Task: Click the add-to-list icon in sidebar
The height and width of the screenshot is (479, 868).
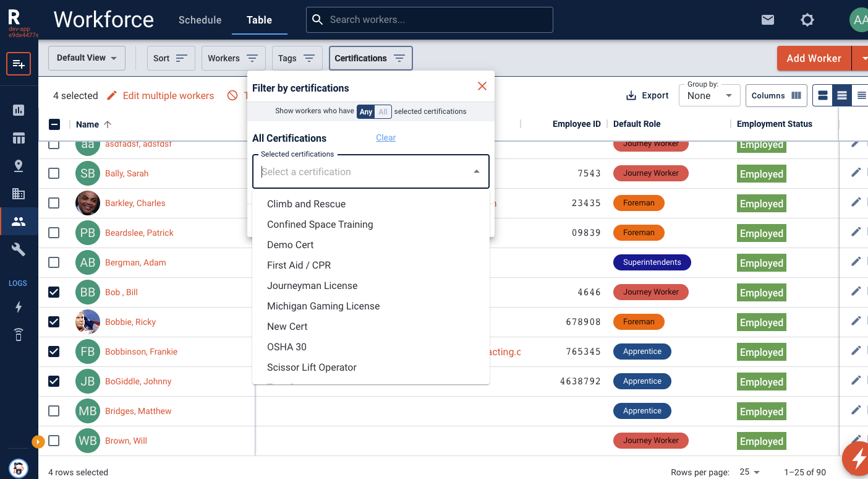Action: click(x=19, y=64)
